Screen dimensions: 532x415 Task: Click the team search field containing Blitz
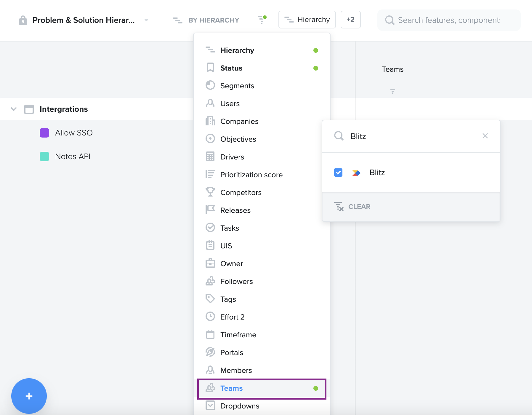[x=411, y=136]
